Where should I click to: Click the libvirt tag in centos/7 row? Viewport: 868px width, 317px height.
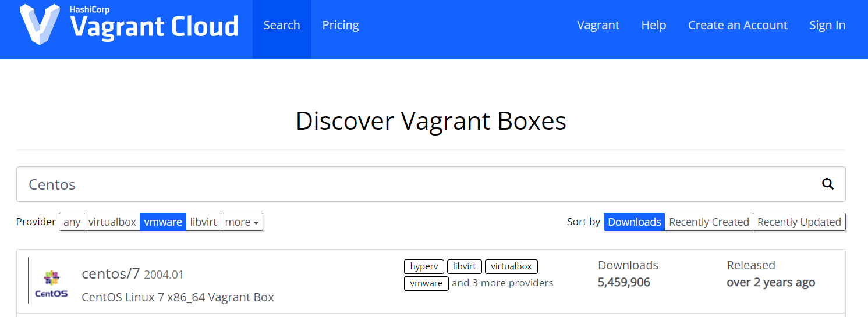(x=465, y=266)
